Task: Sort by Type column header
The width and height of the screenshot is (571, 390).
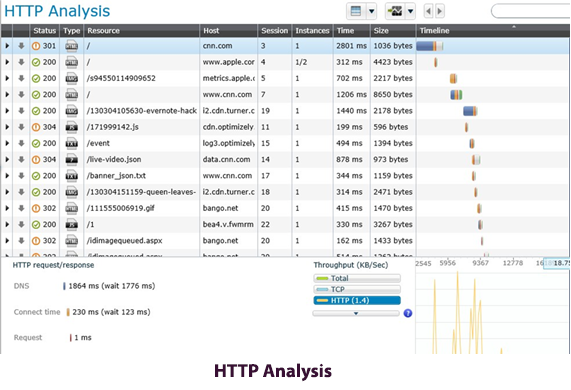Action: pyautogui.click(x=71, y=31)
